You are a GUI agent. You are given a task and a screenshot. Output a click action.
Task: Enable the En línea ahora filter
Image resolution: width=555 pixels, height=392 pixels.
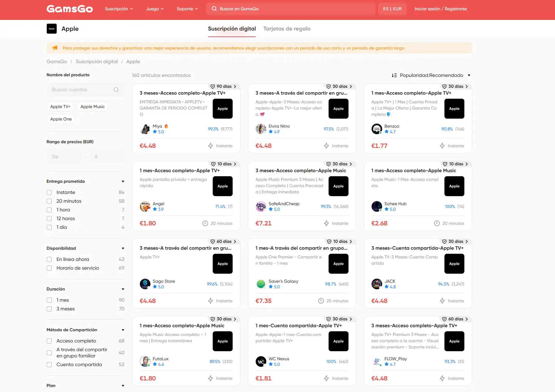pos(49,259)
